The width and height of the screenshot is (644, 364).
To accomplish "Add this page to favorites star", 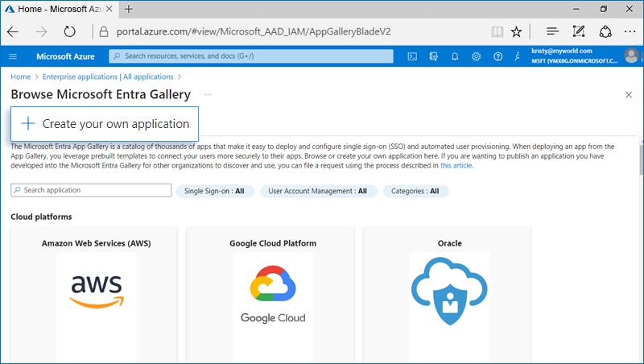I will (x=516, y=31).
